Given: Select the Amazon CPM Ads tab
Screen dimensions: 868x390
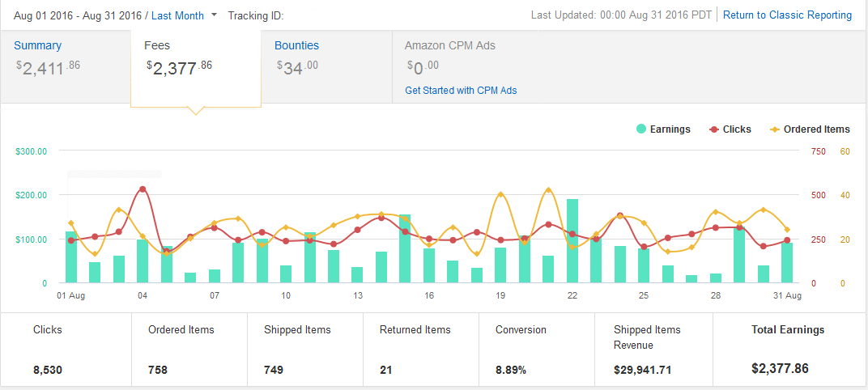Looking at the screenshot, I should pyautogui.click(x=461, y=46).
